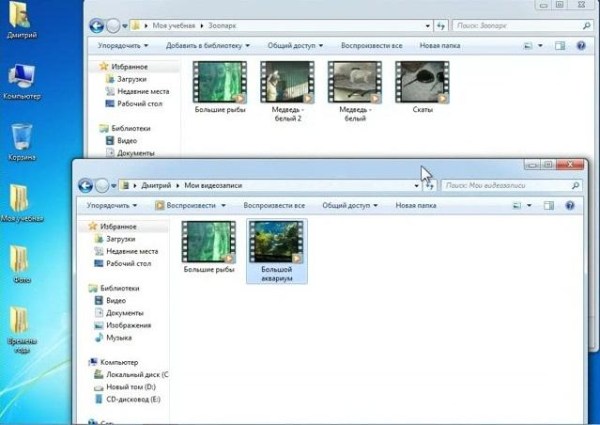Select the Медведь - белый 2 video
The width and height of the screenshot is (600, 425).
pos(286,83)
